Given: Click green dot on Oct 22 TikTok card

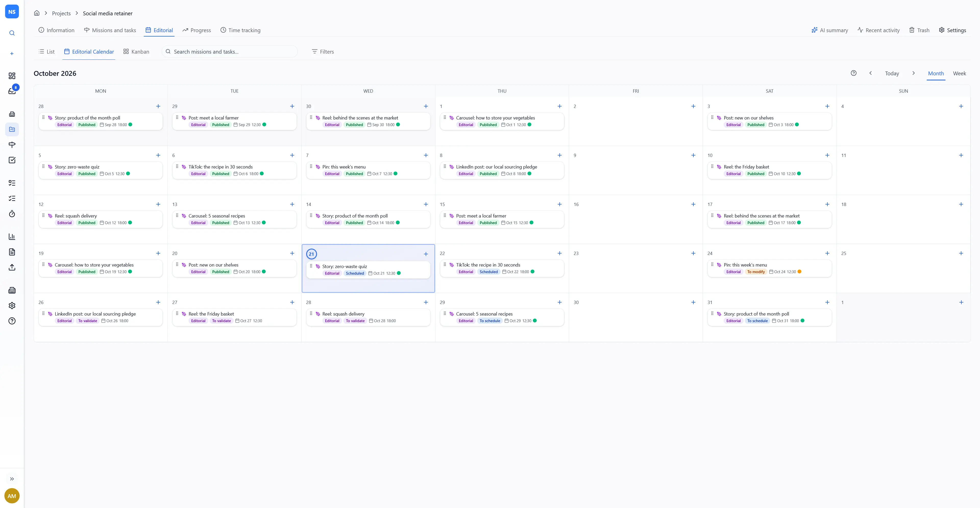Looking at the screenshot, I should 533,272.
